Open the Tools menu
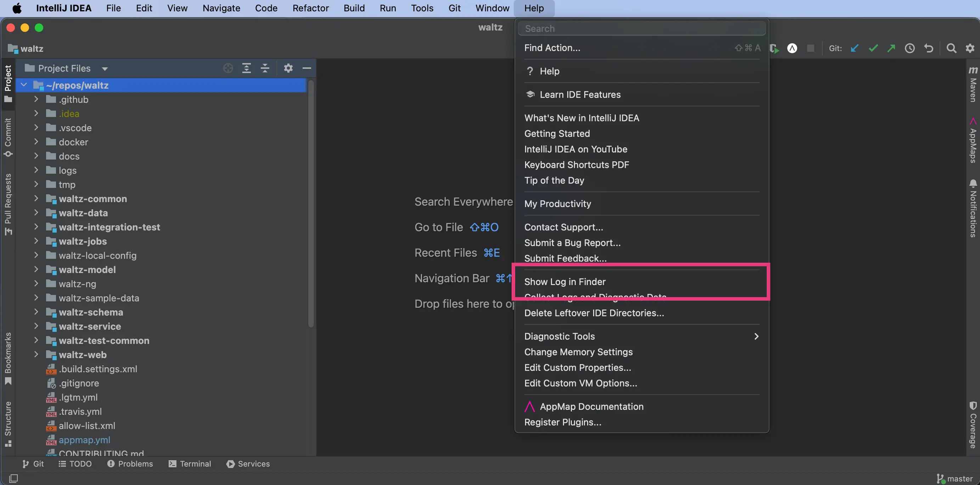The image size is (980, 485). pos(422,8)
